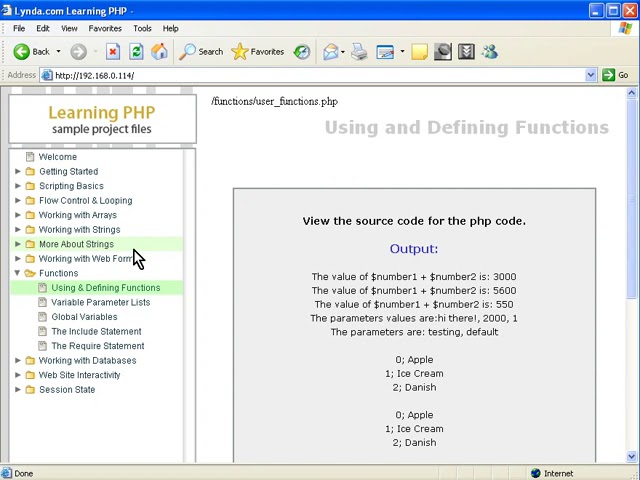Click the address bar URL field

313,75
